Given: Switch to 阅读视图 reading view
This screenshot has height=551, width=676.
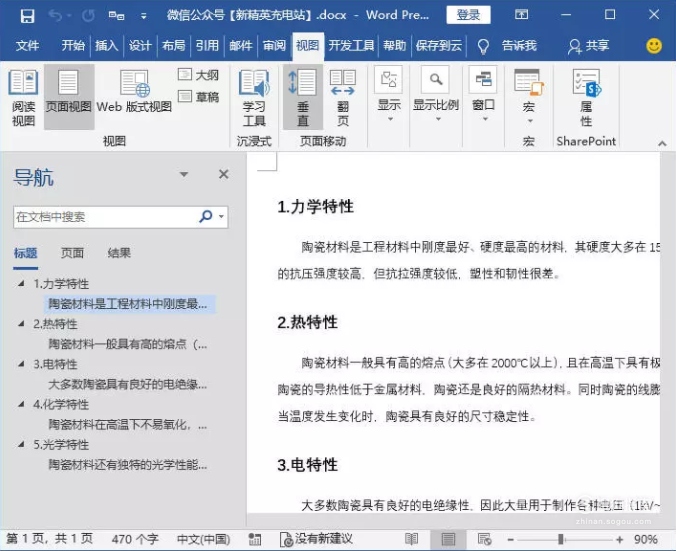Looking at the screenshot, I should (x=23, y=98).
